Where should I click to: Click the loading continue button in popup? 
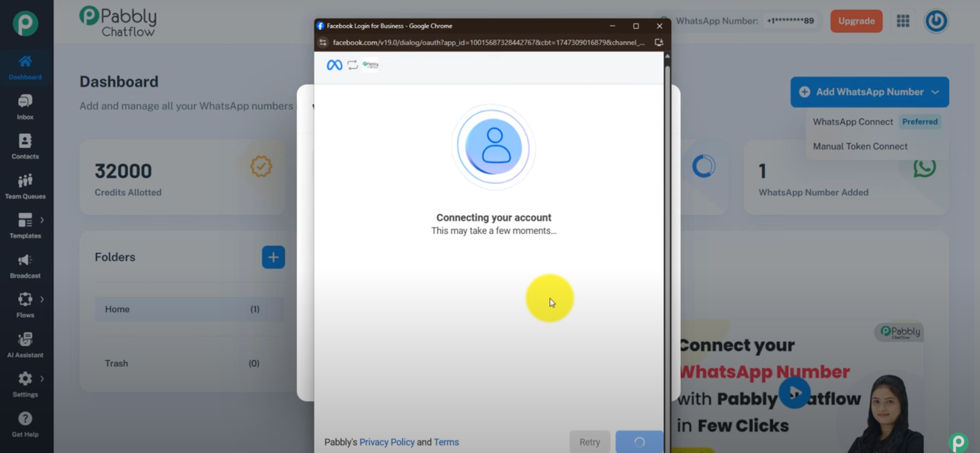[x=639, y=442]
